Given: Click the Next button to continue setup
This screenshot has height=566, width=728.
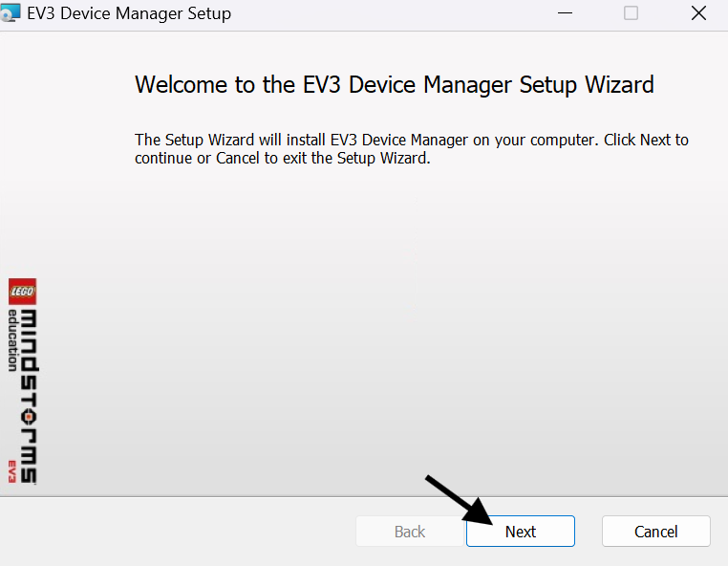Looking at the screenshot, I should pos(520,532).
